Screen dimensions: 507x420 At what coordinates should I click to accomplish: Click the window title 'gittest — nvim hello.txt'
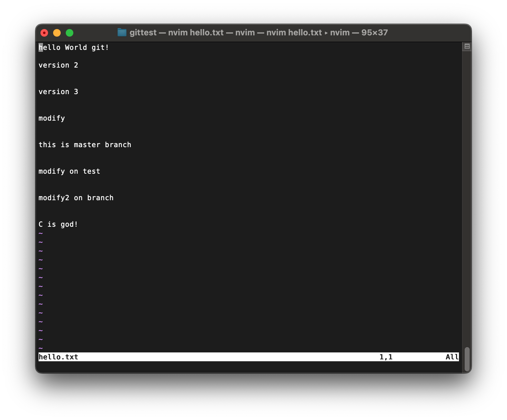coord(176,33)
